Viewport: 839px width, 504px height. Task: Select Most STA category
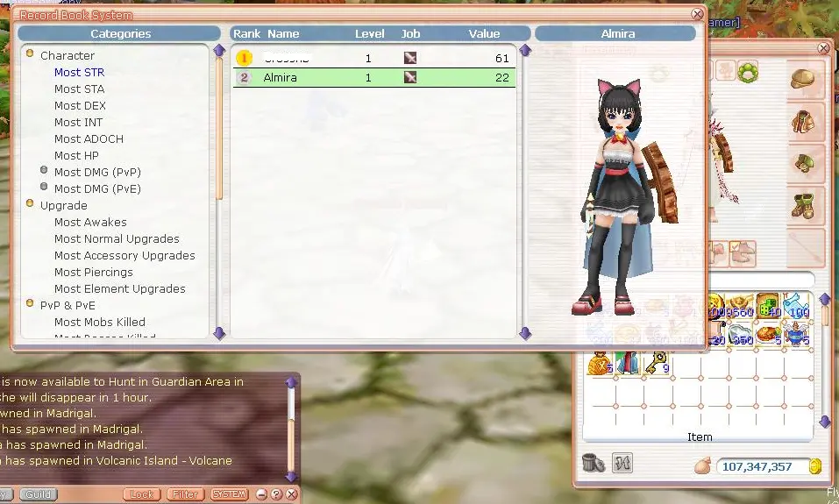[79, 89]
